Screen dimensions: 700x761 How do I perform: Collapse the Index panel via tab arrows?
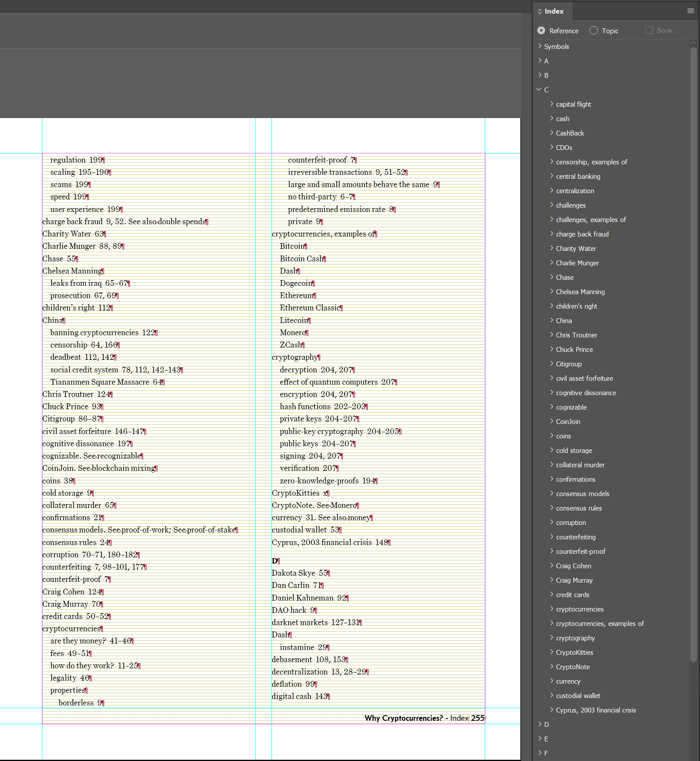click(540, 11)
